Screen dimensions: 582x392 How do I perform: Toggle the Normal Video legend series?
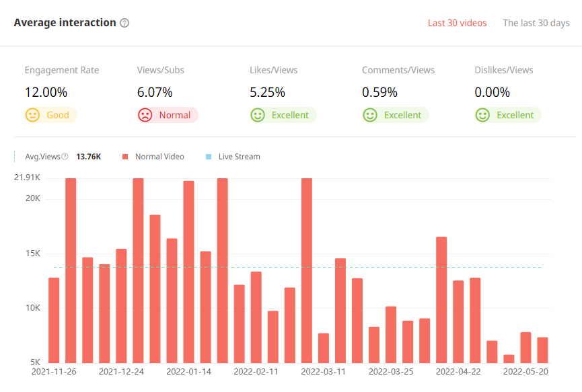(159, 157)
